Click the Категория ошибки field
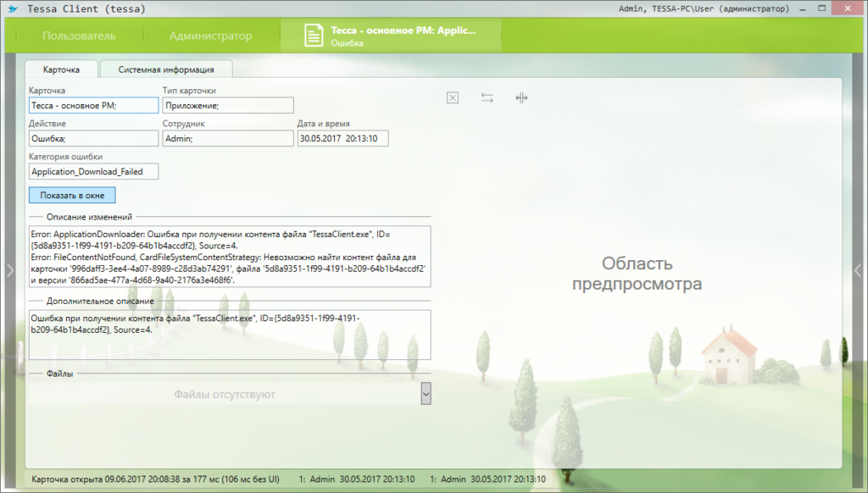The height and width of the screenshot is (493, 868). [x=93, y=171]
